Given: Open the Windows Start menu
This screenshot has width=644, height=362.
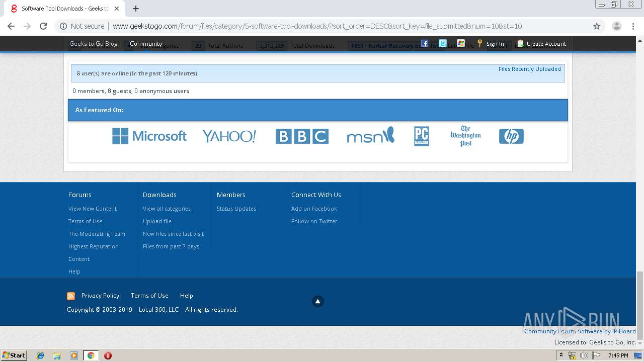Looking at the screenshot, I should tap(14, 355).
